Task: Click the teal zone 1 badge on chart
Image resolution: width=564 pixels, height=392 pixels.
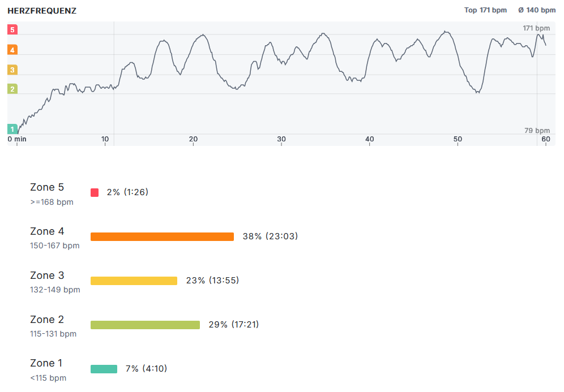Action: coord(12,129)
